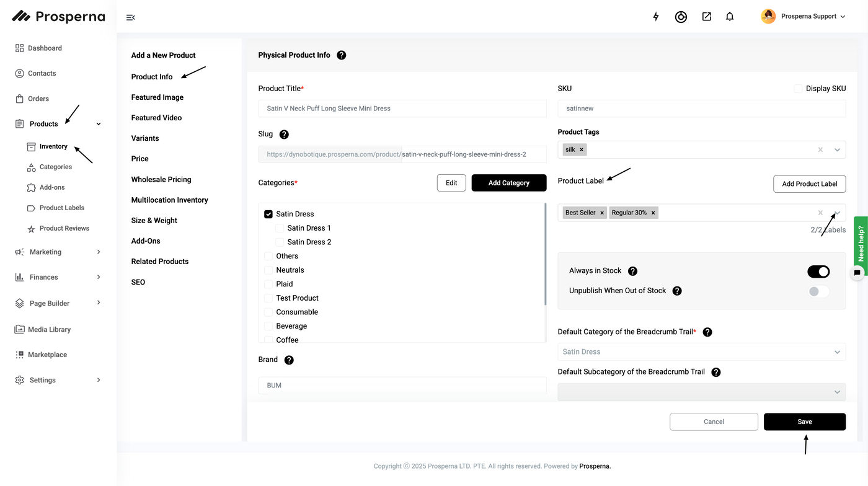The width and height of the screenshot is (868, 486).
Task: Open the Product Tags dropdown arrow
Action: pos(837,150)
